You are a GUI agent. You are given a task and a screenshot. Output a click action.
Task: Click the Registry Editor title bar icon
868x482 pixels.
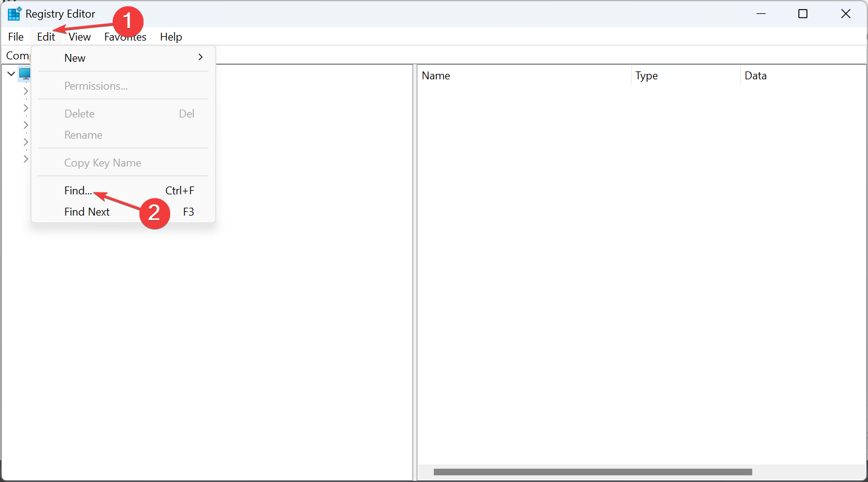15,14
